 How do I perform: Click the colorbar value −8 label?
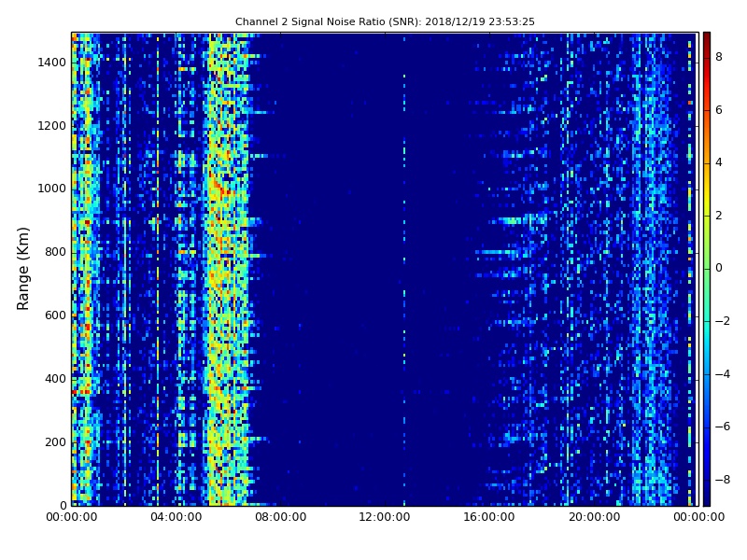(x=723, y=480)
